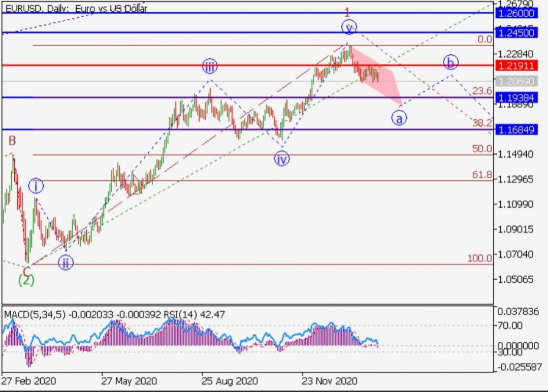Select the 38.2 Fibonacci retracement label
548x392 pixels.
[481, 123]
